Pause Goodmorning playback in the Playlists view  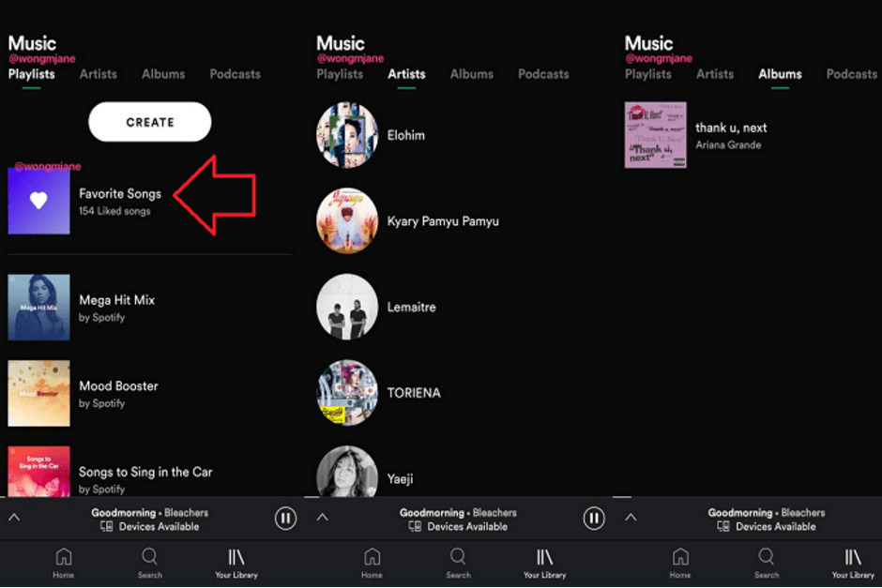pyautogui.click(x=285, y=518)
